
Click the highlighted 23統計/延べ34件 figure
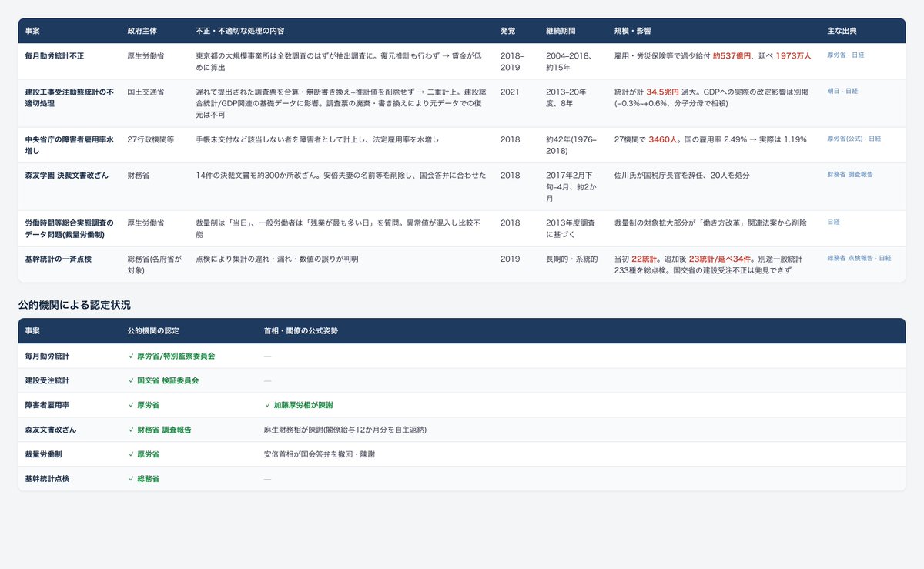pyautogui.click(x=718, y=259)
